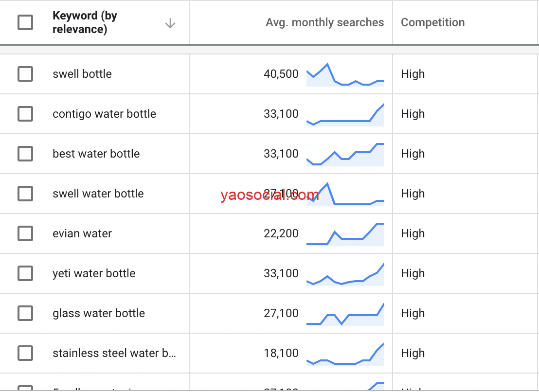Toggle the select-all checkbox in header
Image resolution: width=539 pixels, height=392 pixels.
(x=25, y=22)
